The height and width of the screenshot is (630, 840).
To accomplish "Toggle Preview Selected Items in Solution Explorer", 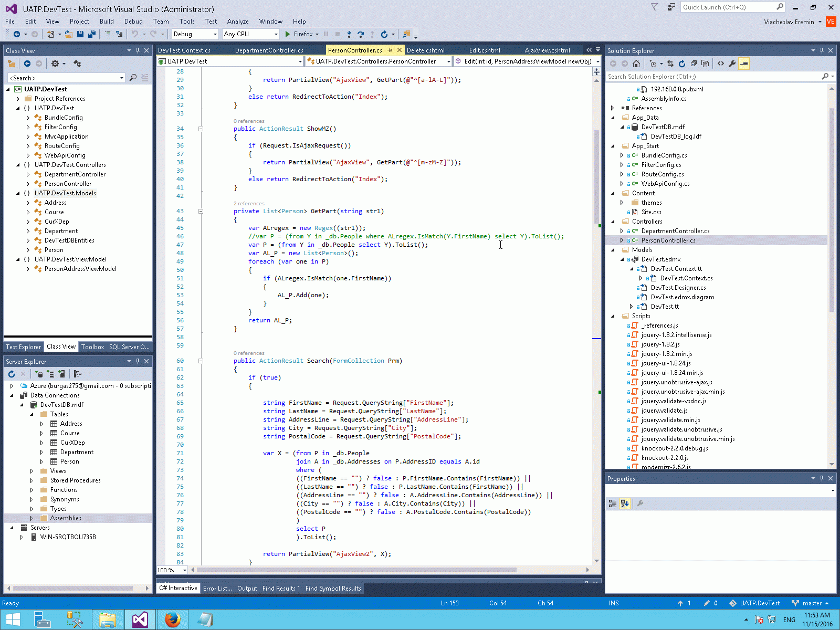I will coord(744,64).
